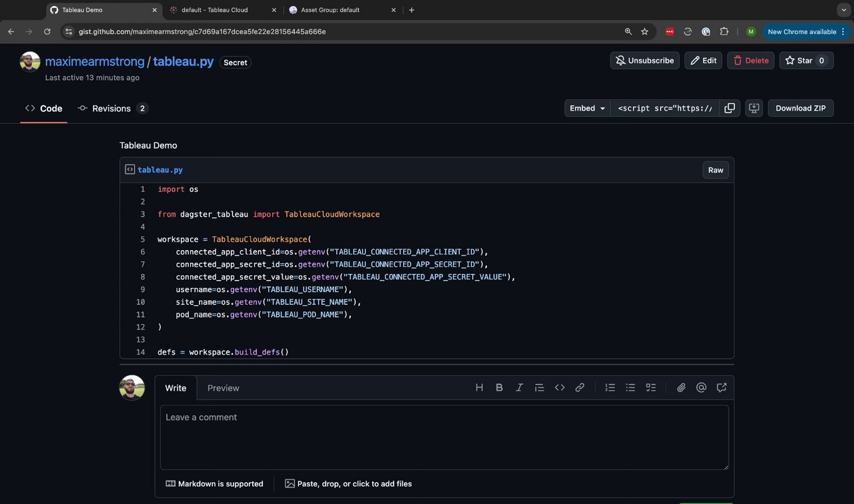The image size is (854, 504).
Task: Open the maximearmstrong profile link
Action: point(95,61)
